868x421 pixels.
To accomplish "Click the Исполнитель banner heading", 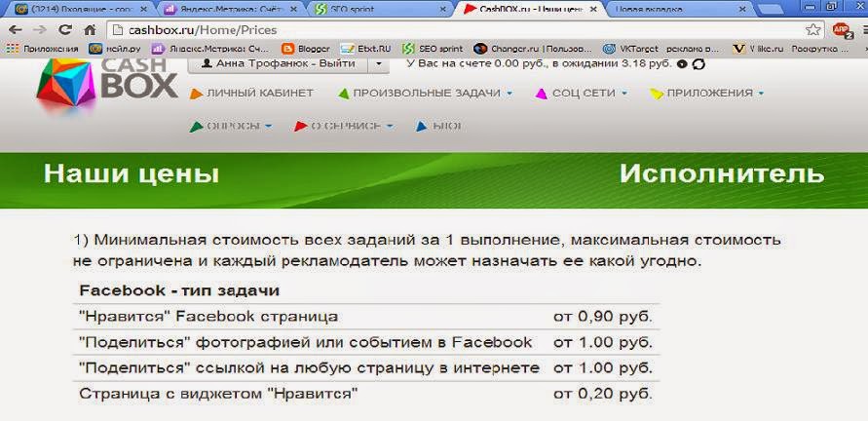I will tap(721, 173).
